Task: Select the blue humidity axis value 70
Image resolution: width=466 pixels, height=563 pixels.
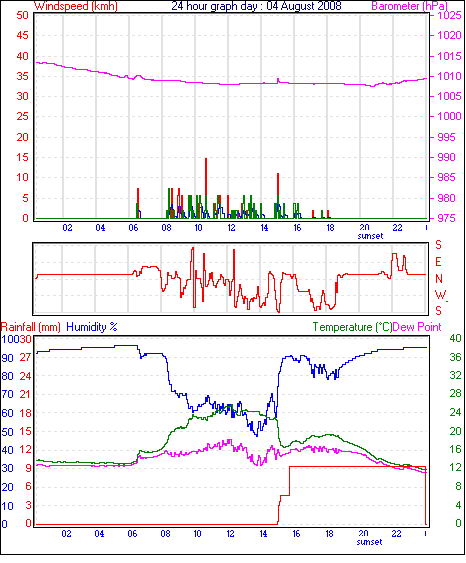Action: 8,395
